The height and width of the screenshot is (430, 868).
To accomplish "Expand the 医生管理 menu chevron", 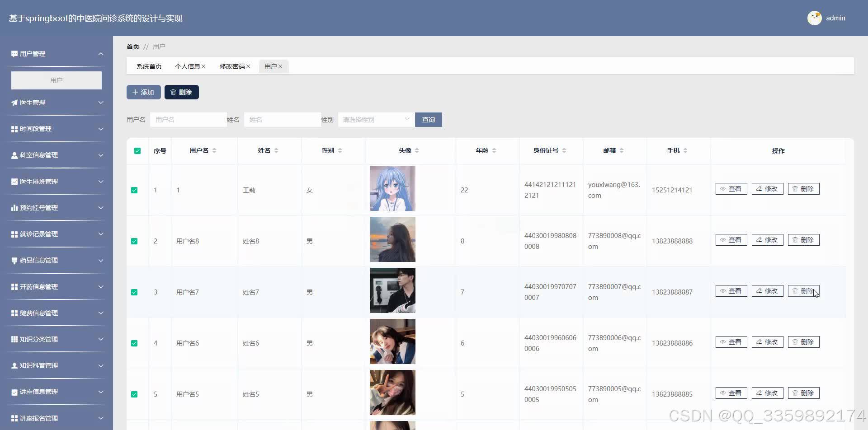I will [x=101, y=103].
